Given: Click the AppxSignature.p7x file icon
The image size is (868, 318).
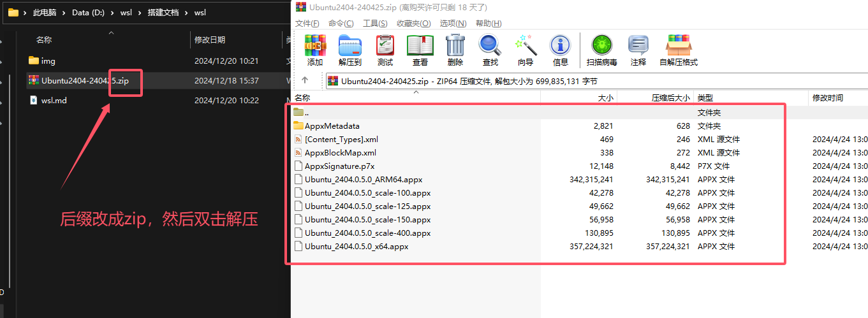Looking at the screenshot, I should coord(298,166).
